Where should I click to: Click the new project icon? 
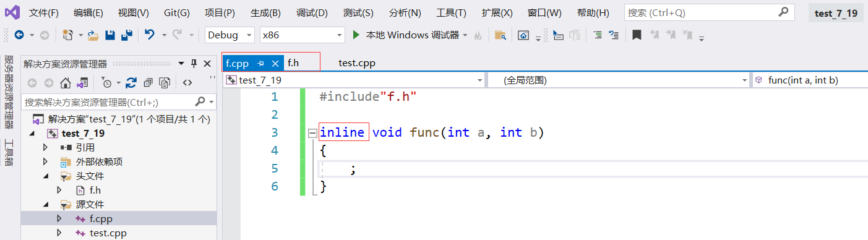(x=68, y=35)
